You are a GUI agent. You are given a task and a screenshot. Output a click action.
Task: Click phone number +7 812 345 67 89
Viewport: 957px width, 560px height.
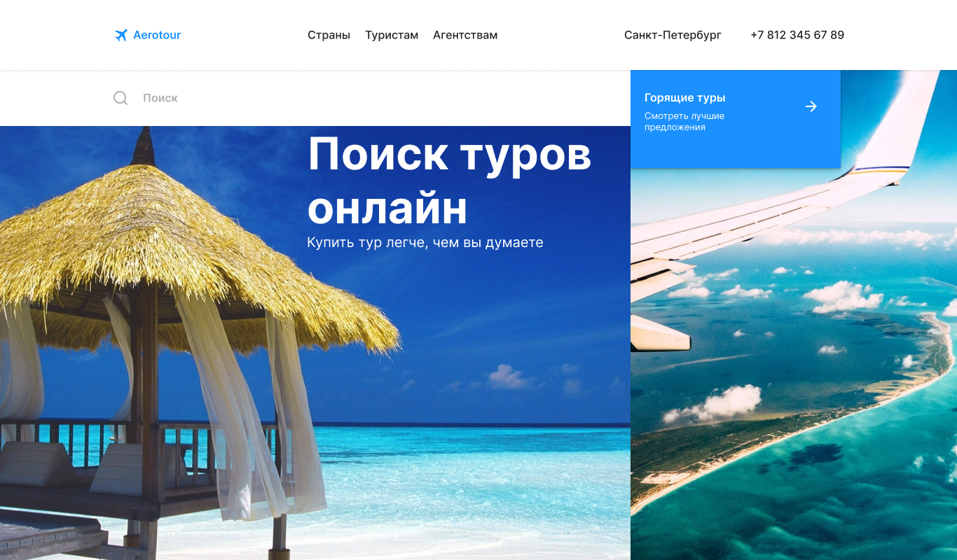[797, 35]
